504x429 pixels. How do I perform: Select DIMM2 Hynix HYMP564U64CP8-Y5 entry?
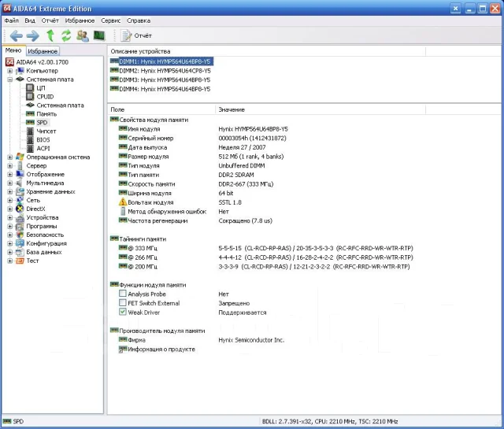coord(165,71)
